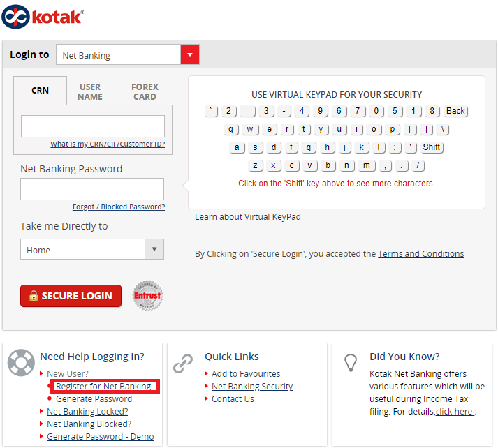Follow the click here link for details
The height and width of the screenshot is (448, 498).
(x=455, y=412)
